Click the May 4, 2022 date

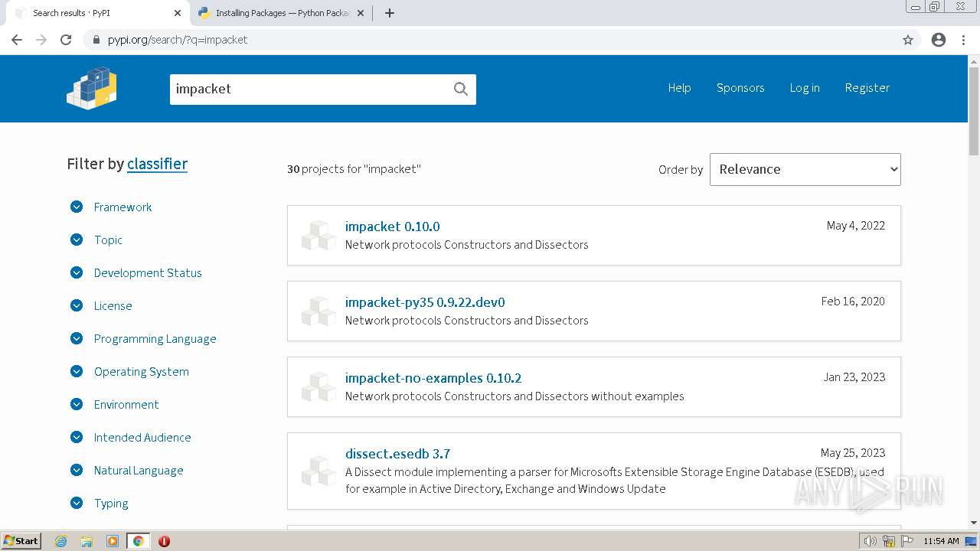click(x=856, y=226)
